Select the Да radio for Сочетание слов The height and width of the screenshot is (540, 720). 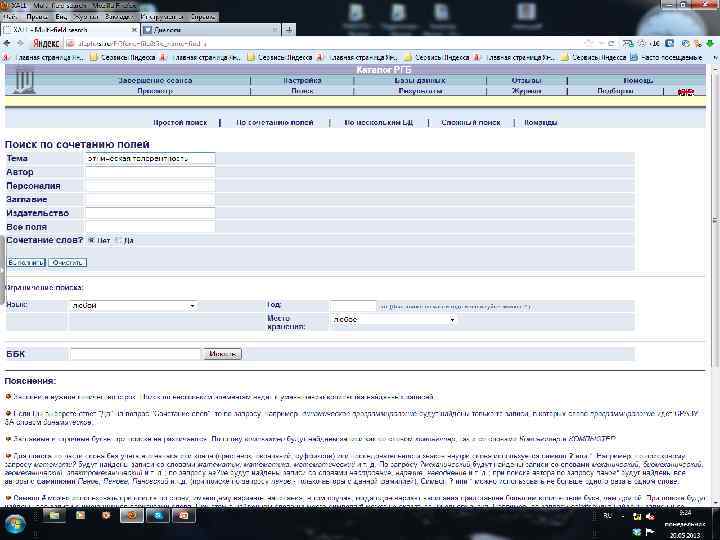click(x=118, y=240)
